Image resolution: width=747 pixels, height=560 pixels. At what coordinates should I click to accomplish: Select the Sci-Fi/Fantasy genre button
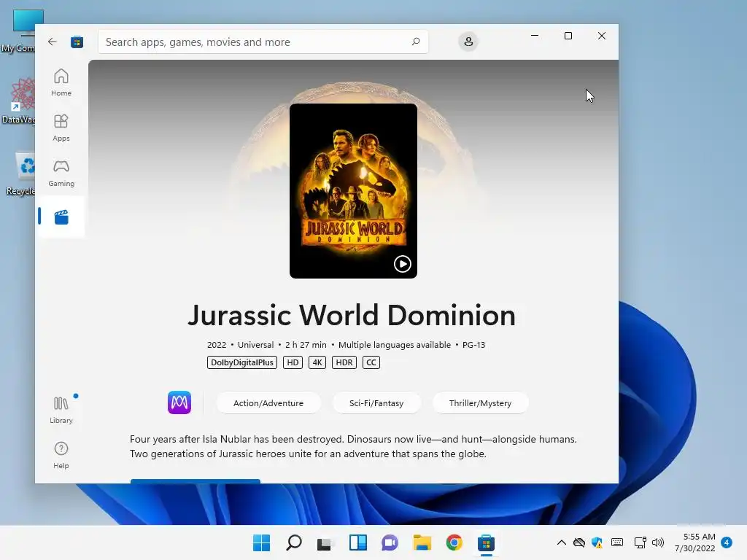(376, 402)
